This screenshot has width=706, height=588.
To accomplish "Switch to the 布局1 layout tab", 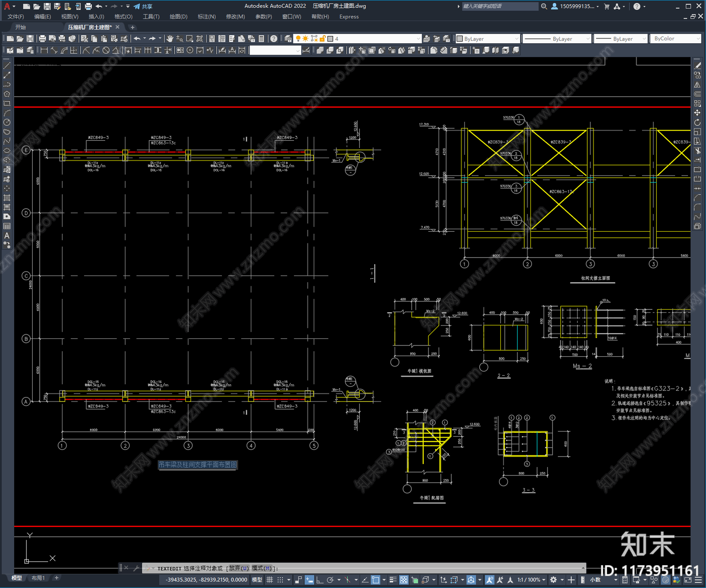I will (38, 578).
